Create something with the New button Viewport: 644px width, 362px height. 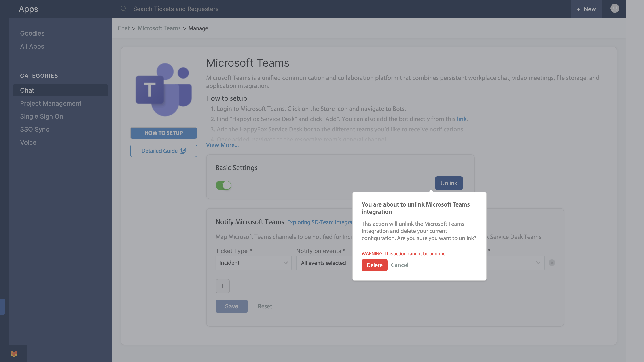coord(586,9)
